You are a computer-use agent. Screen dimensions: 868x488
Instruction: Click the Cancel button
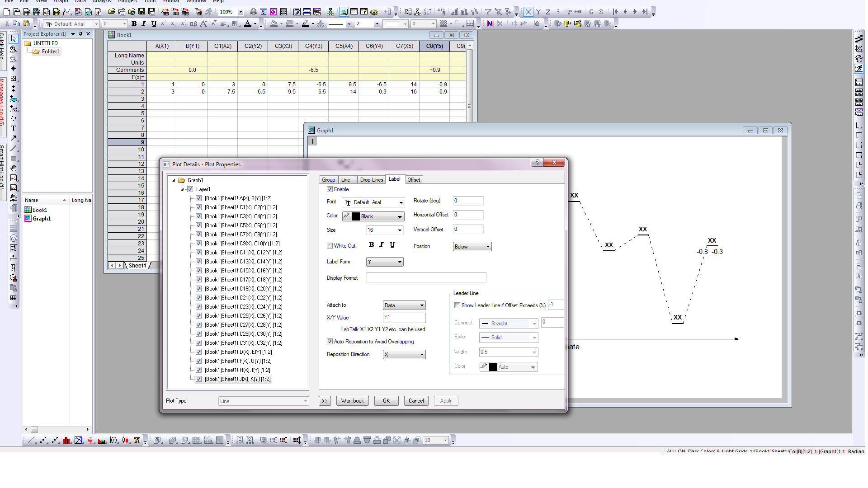point(416,401)
